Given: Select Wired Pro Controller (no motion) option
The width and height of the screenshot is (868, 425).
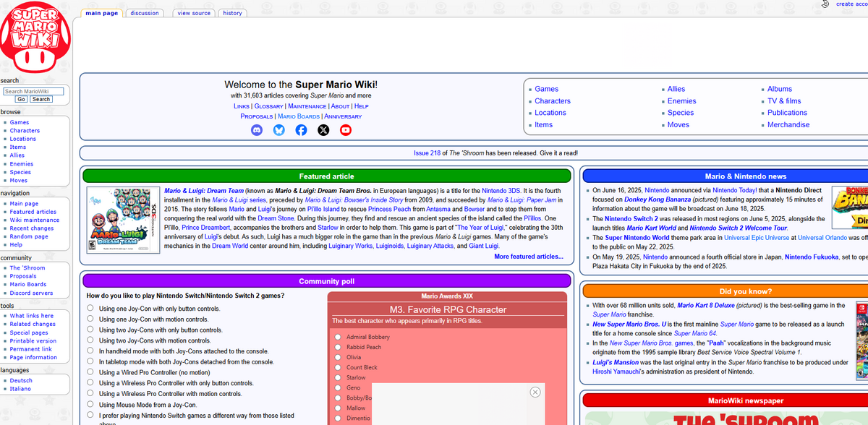Looking at the screenshot, I should (90, 372).
